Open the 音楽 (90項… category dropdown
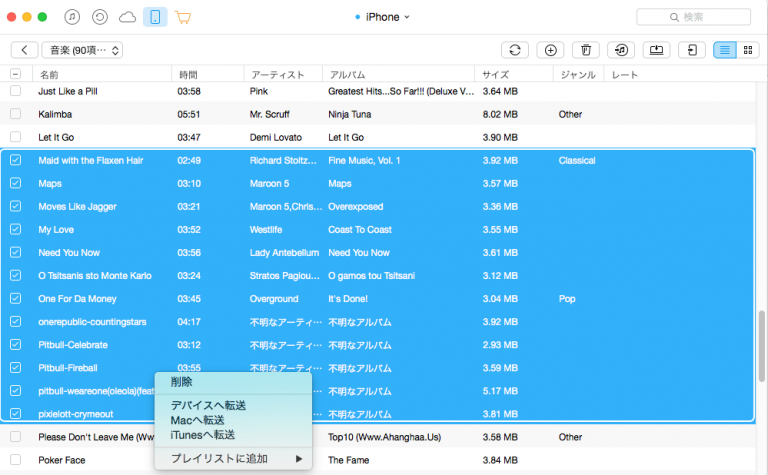Image resolution: width=768 pixels, height=475 pixels. pos(82,50)
